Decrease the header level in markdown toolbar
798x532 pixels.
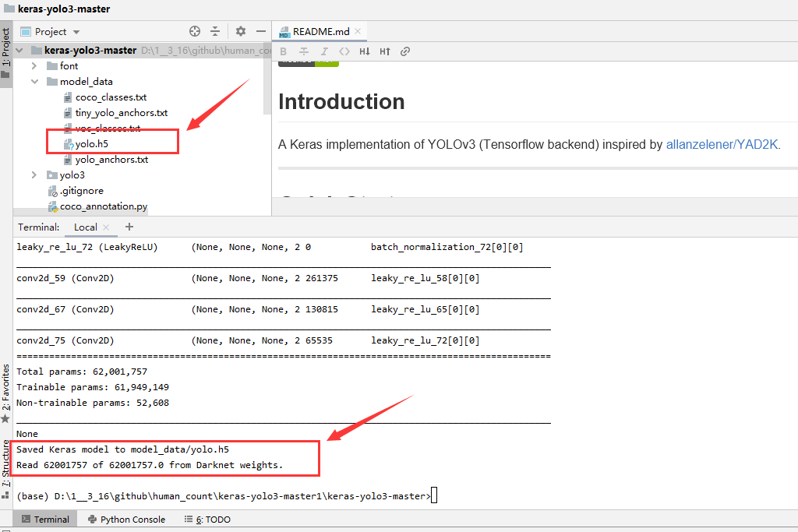[365, 51]
